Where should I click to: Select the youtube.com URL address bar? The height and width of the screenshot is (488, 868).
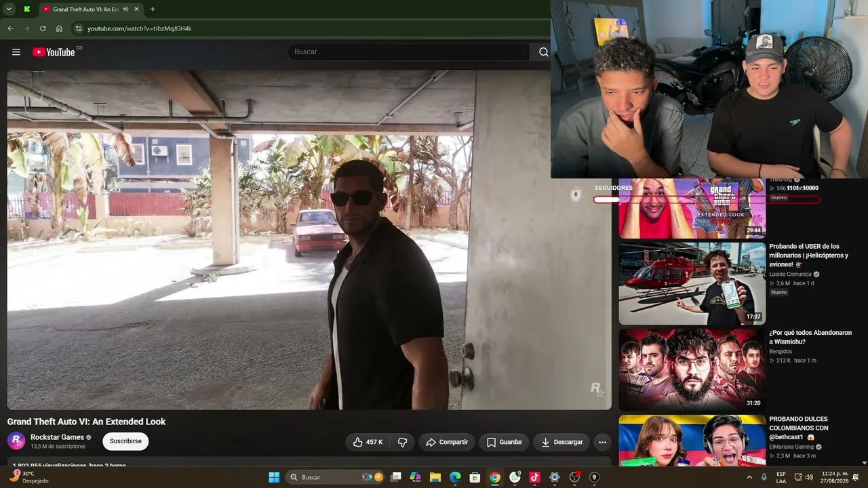point(139,28)
